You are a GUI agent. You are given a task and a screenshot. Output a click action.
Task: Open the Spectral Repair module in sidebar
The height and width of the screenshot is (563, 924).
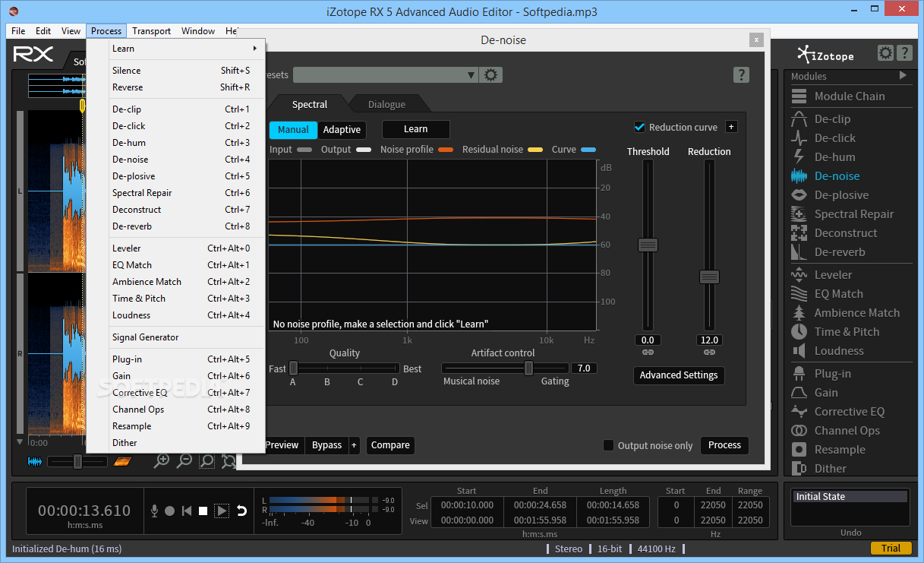tap(842, 214)
